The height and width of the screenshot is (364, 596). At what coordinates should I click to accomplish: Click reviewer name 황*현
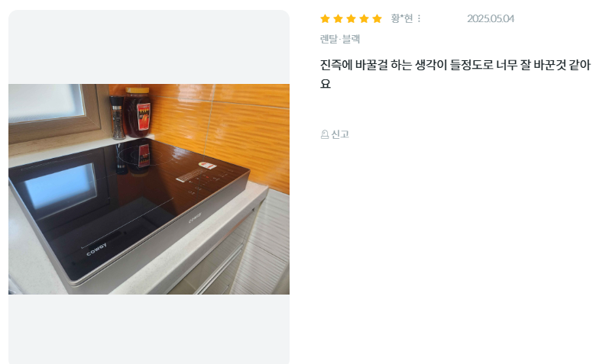[402, 18]
